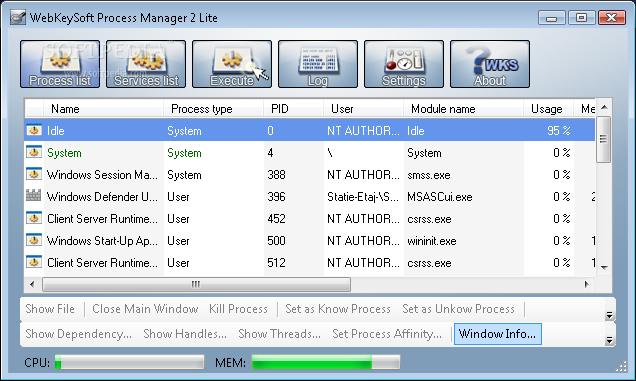Click Set Process Affinity... button
This screenshot has width=636, height=381.
point(387,334)
